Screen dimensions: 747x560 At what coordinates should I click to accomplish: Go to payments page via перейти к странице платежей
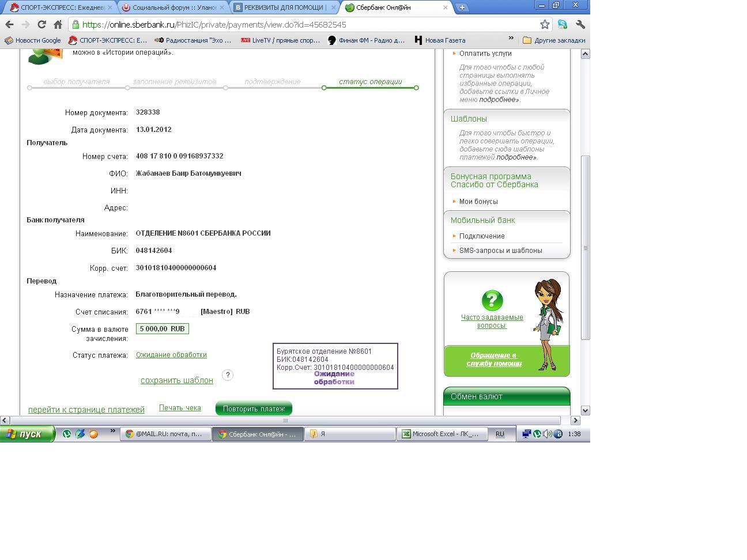[x=86, y=410]
